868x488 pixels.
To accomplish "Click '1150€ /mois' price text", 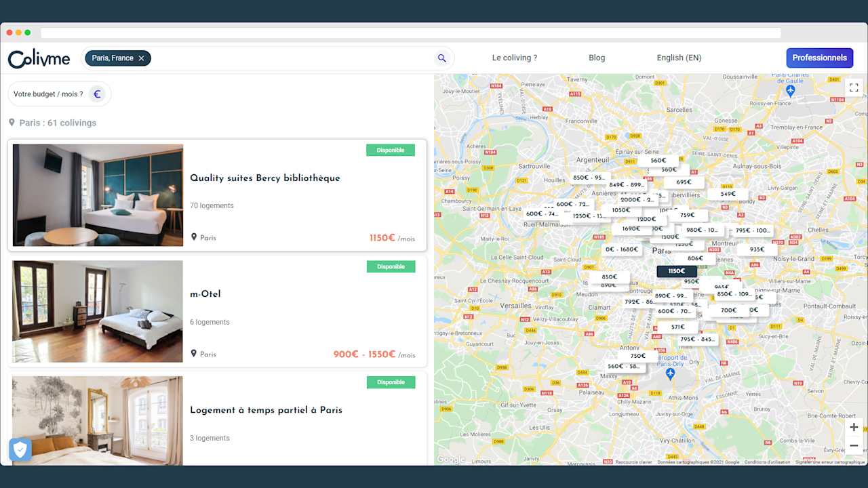I will click(x=392, y=238).
